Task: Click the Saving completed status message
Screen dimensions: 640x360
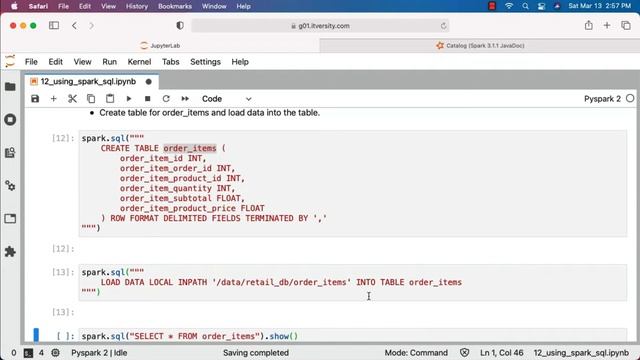Action: [x=256, y=353]
